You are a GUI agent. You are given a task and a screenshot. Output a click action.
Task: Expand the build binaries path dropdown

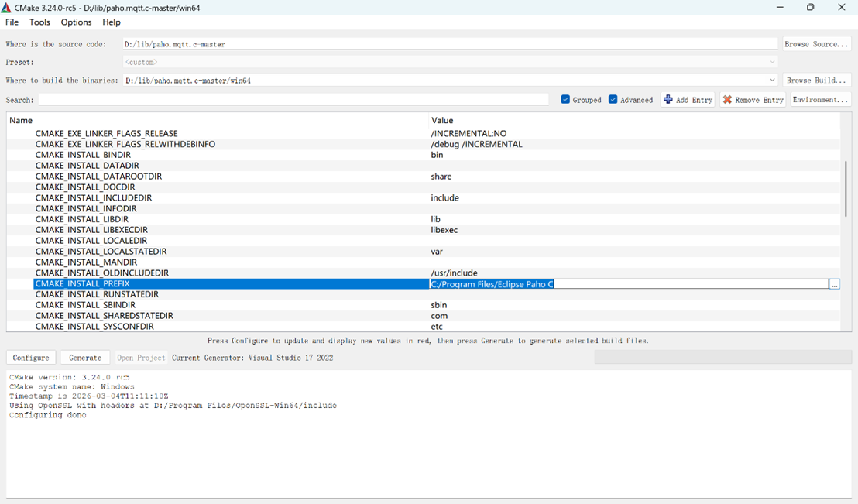point(772,81)
